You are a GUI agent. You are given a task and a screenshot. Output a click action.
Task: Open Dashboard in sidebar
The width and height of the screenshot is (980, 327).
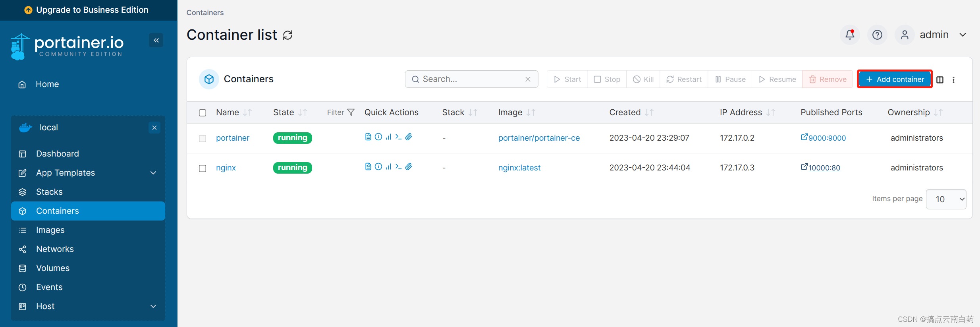88,154
